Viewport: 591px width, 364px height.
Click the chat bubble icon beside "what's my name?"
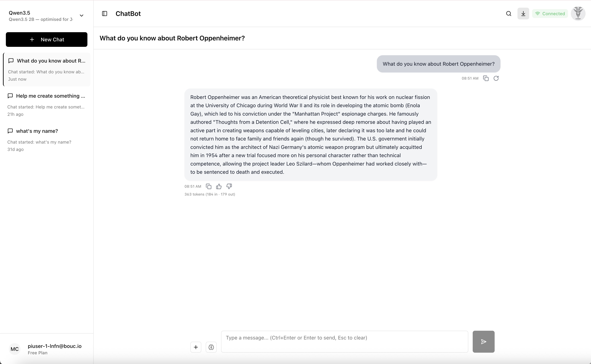coord(10,131)
